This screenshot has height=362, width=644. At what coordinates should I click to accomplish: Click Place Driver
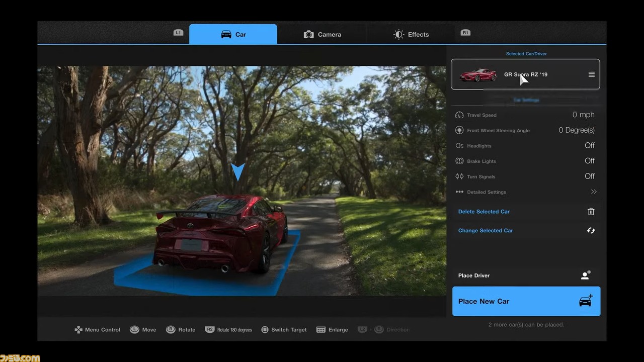pos(474,276)
